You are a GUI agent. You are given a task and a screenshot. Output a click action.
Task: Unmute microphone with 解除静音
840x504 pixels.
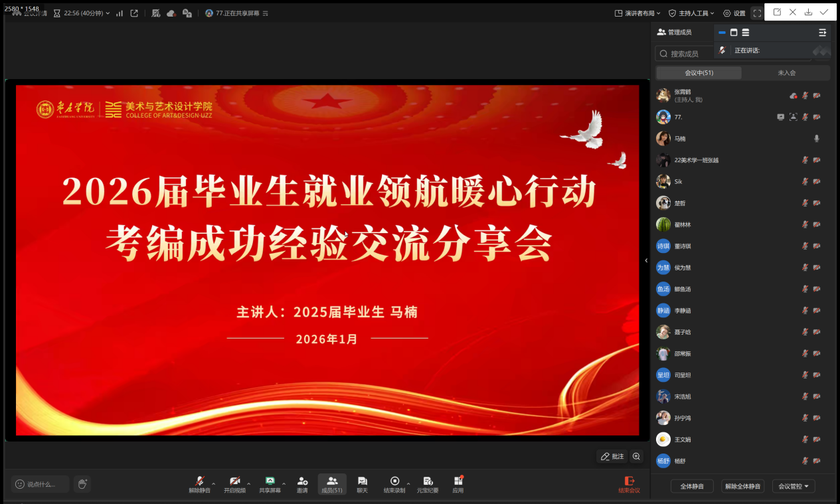(x=199, y=481)
